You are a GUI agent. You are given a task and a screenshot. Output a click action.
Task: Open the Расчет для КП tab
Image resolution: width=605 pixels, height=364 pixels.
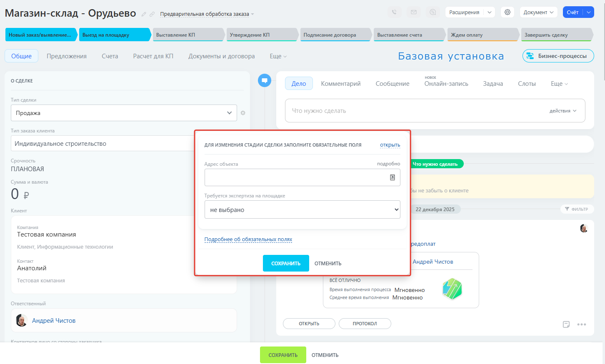153,56
